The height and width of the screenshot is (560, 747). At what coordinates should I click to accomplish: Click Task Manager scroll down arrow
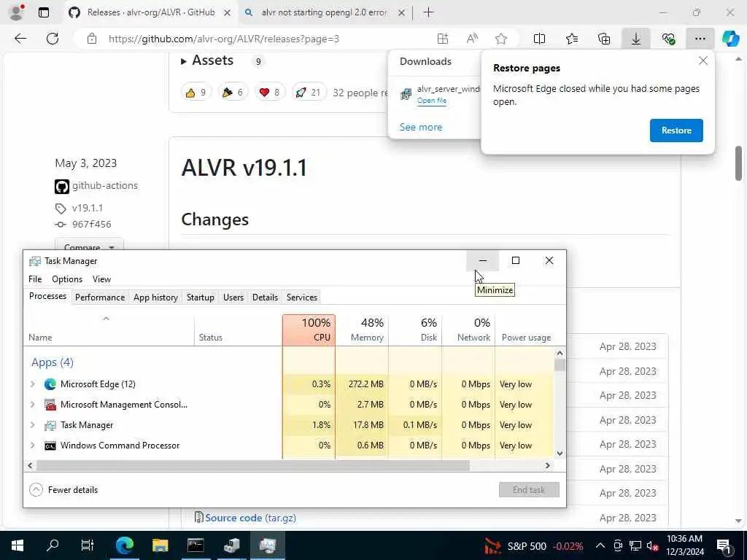(x=560, y=454)
